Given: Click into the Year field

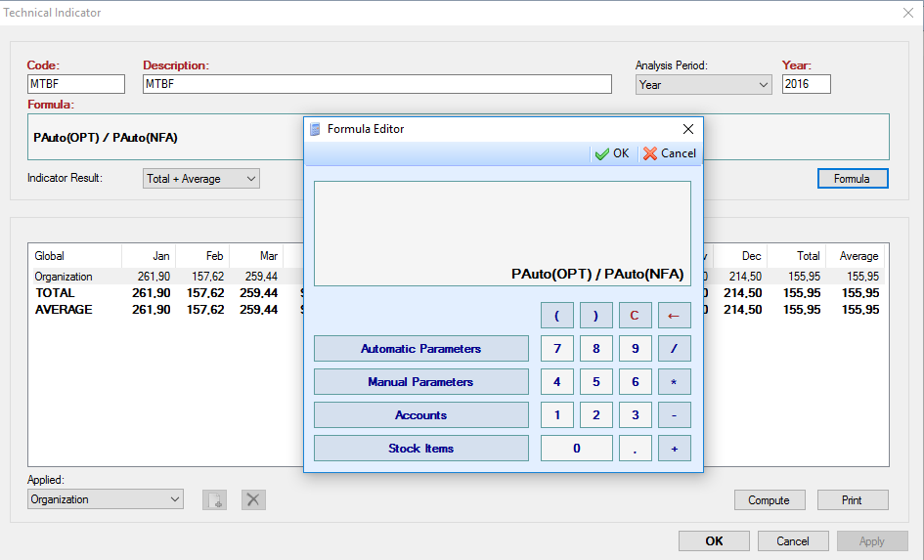Looking at the screenshot, I should pyautogui.click(x=806, y=85).
